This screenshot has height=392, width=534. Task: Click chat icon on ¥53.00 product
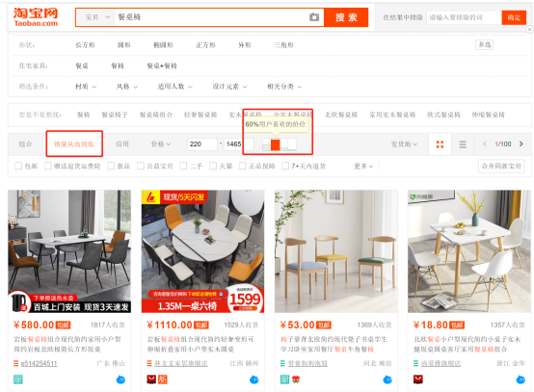(x=387, y=379)
